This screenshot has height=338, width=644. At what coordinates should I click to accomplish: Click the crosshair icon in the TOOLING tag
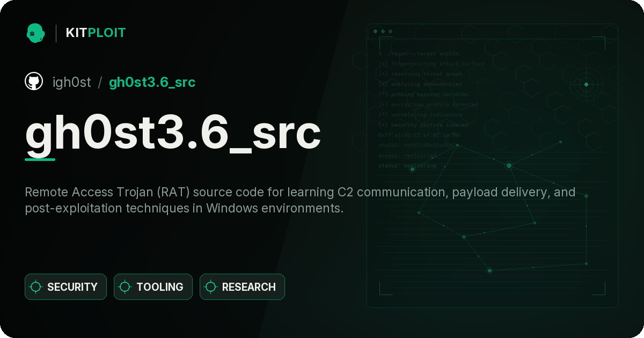pos(125,287)
